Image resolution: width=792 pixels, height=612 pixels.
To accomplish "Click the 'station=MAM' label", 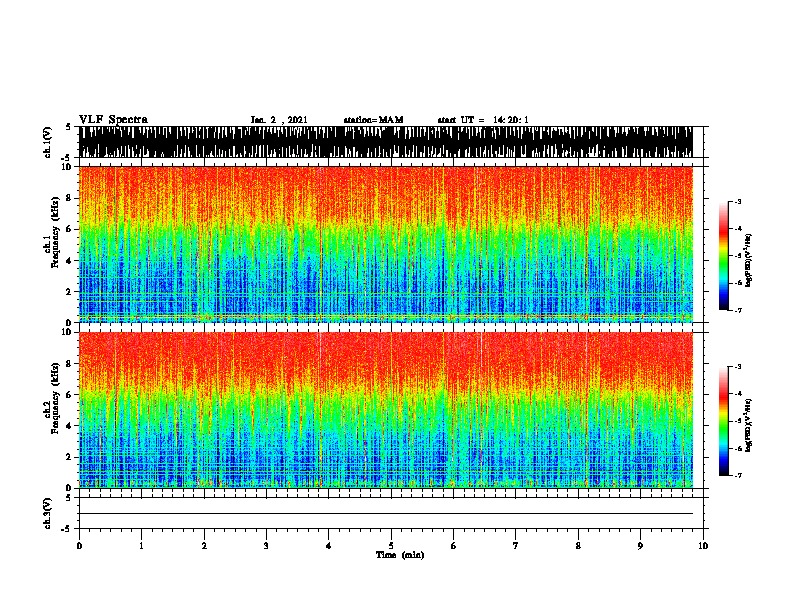I will coord(373,120).
